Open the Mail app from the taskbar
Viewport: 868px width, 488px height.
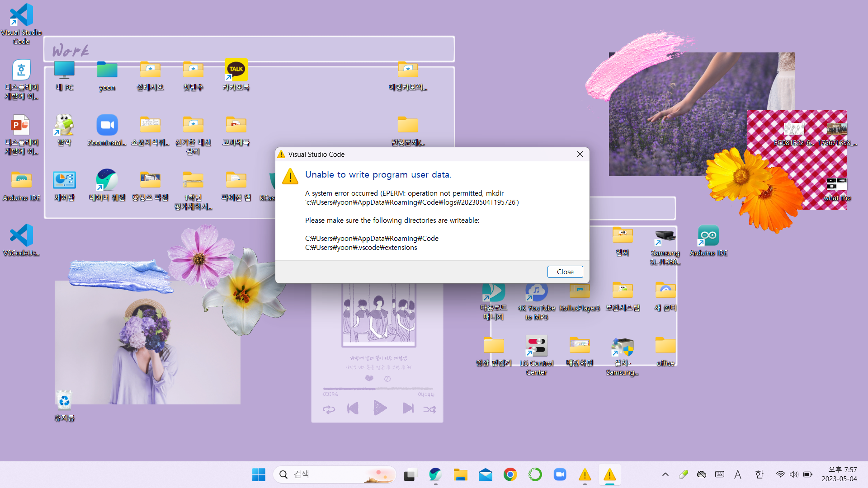coord(486,474)
